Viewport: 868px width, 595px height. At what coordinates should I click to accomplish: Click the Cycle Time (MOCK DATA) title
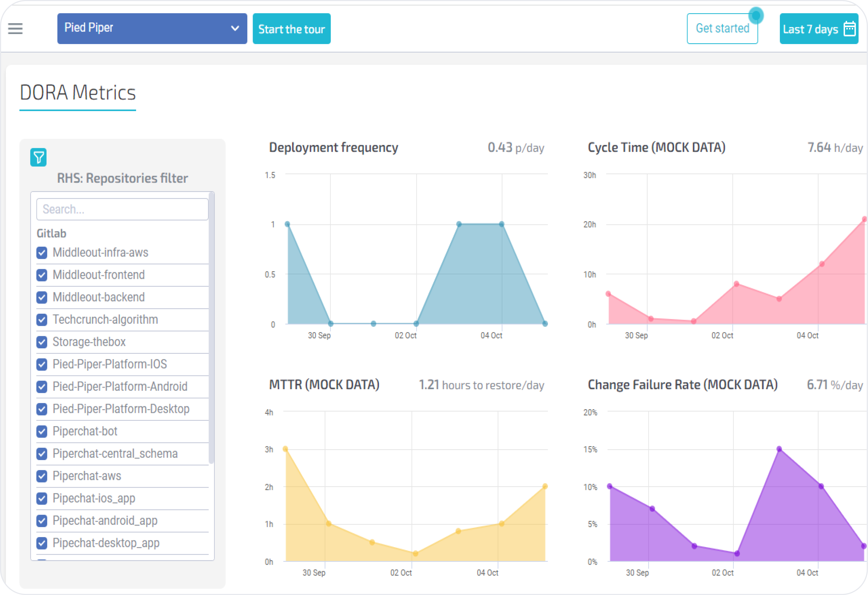656,148
